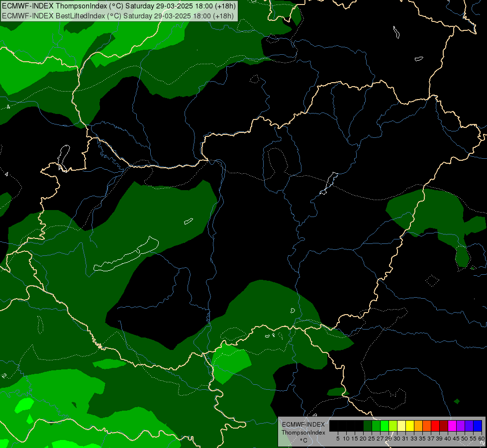The width and height of the screenshot is (487, 448).
Task: Click the legend tick value 10
Action: point(346,439)
